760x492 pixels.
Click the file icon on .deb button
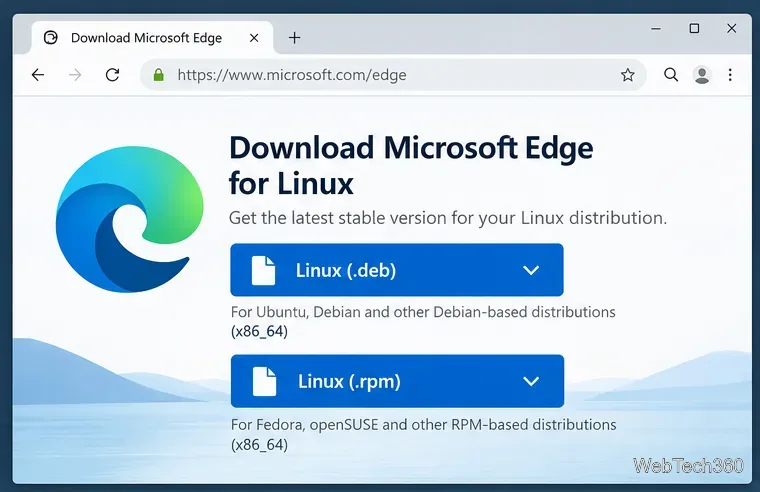tap(263, 270)
